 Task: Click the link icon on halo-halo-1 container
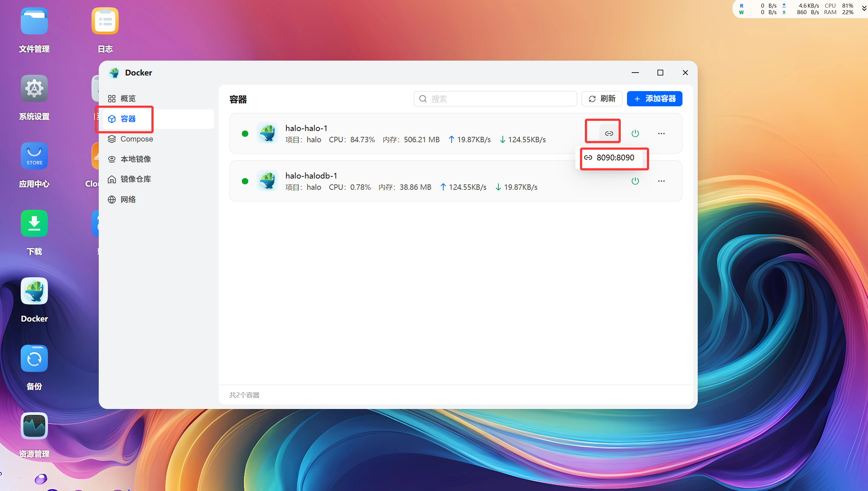click(609, 134)
